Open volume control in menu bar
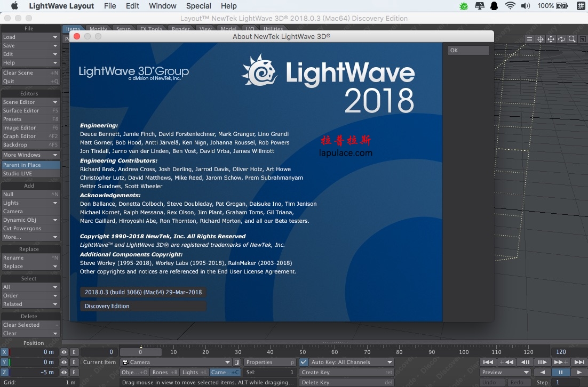Viewport: 588px width, 387px height. pyautogui.click(x=526, y=6)
